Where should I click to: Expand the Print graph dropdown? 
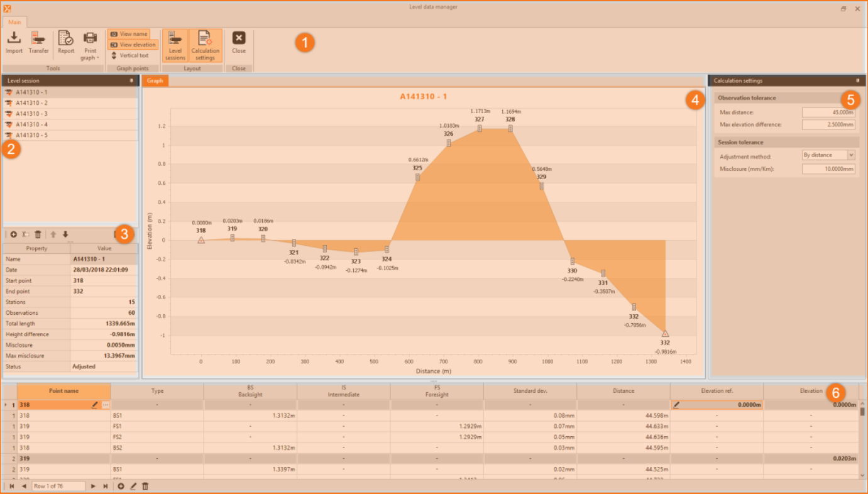[91, 58]
